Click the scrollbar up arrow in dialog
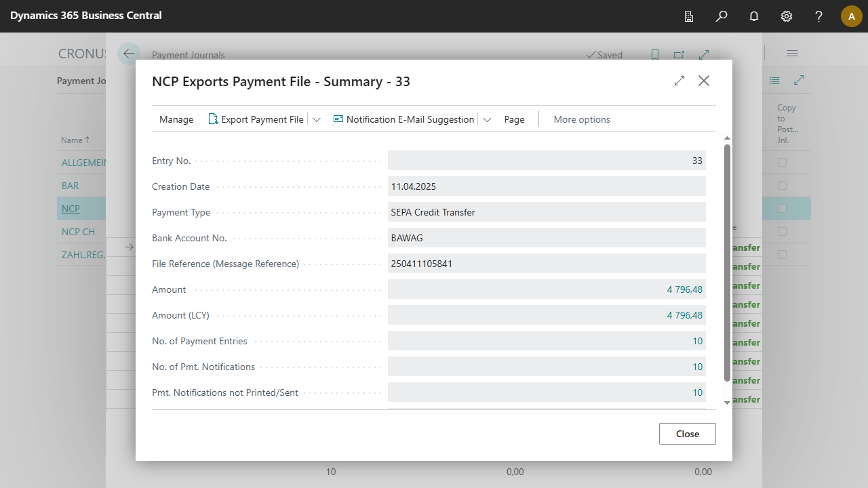This screenshot has width=868, height=488. tap(727, 138)
